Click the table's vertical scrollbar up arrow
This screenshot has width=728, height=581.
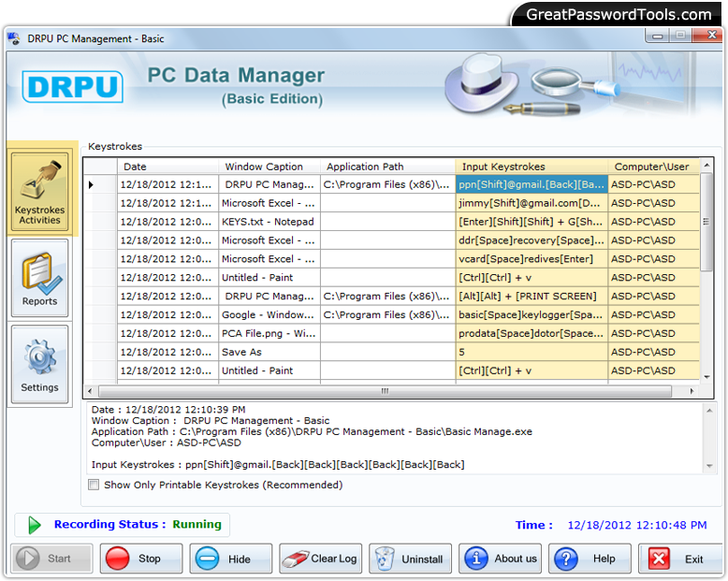click(706, 166)
